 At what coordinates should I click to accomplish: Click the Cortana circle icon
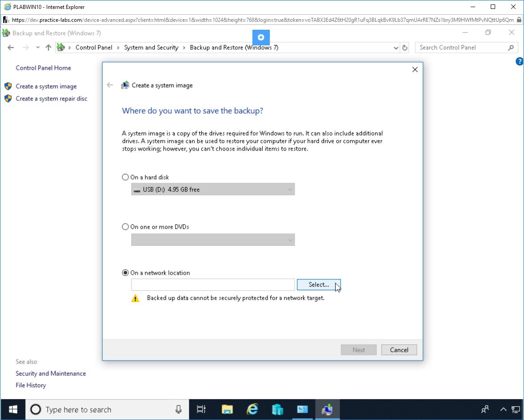[x=36, y=409]
